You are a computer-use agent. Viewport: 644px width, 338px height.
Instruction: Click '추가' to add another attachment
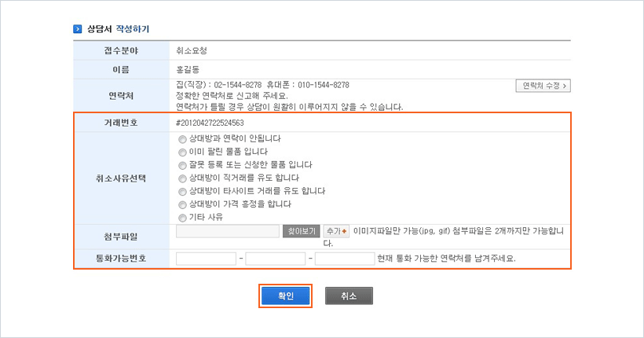point(336,231)
